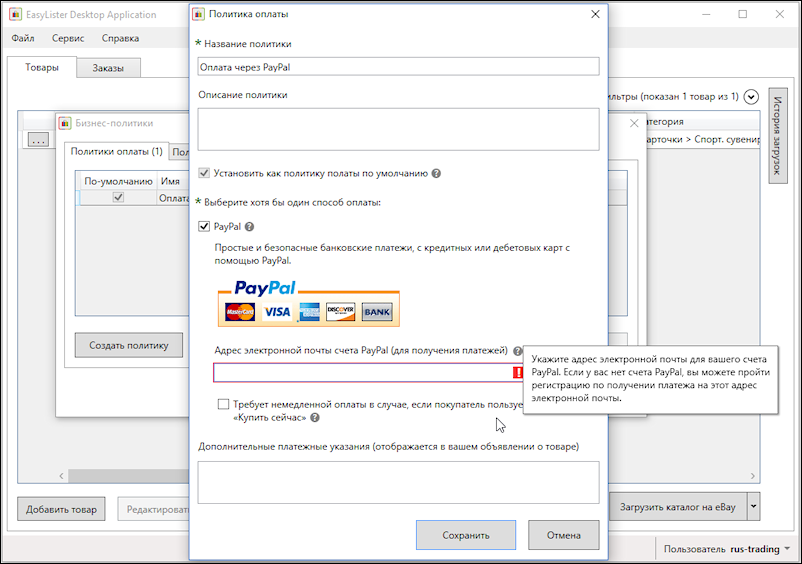Switch to the Заказы tab

click(108, 68)
